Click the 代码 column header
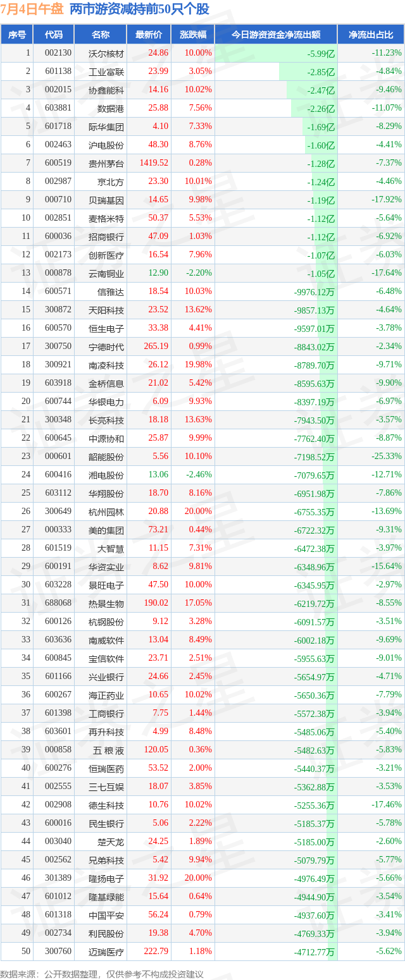Image resolution: width=405 pixels, height=980 pixels. coord(54,35)
